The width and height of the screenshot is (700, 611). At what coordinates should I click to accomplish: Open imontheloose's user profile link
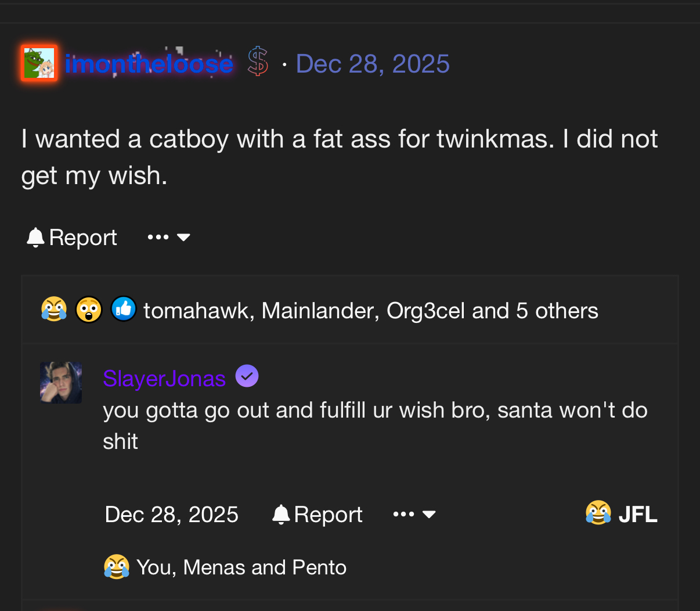point(149,64)
